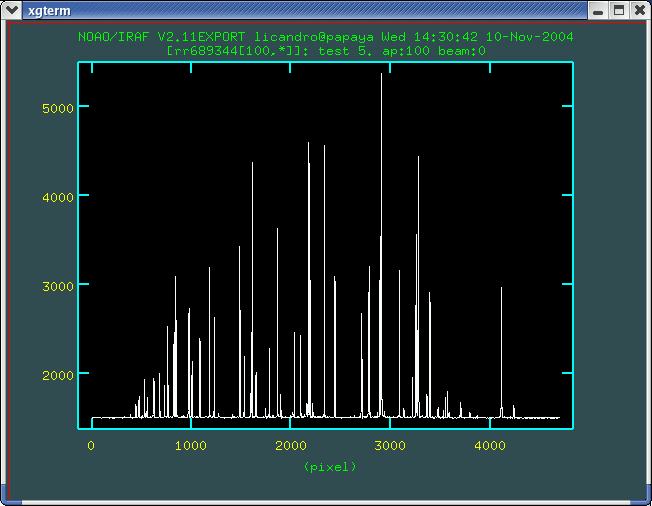
Task: Click the 3000 x-axis tick label
Action: coord(389,445)
